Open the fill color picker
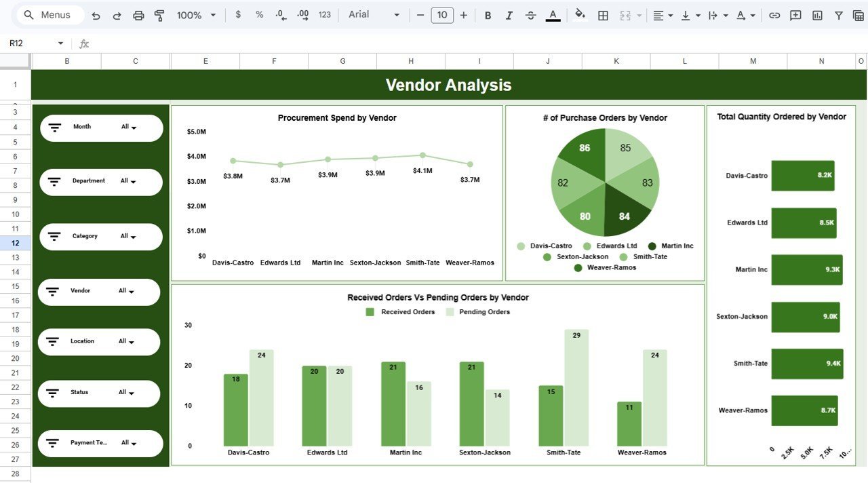Viewport: 868px width, 483px height. (580, 15)
